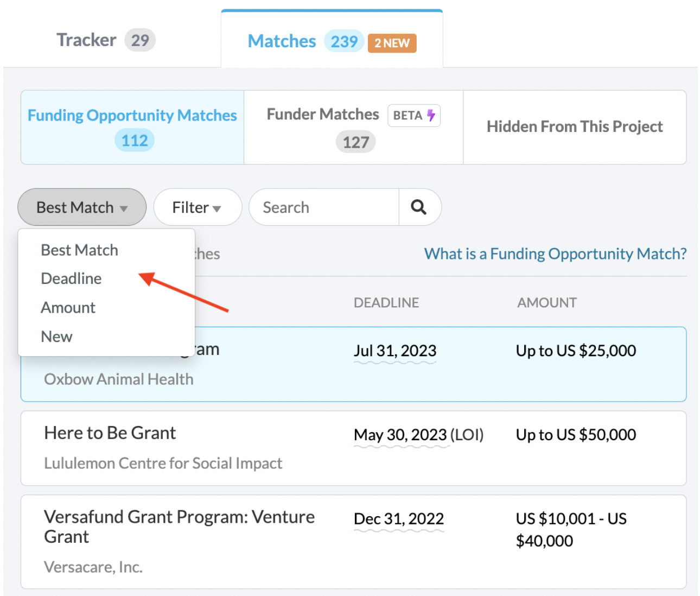
Task: Open the What is a Funding Opportunity Match link
Action: [x=555, y=253]
